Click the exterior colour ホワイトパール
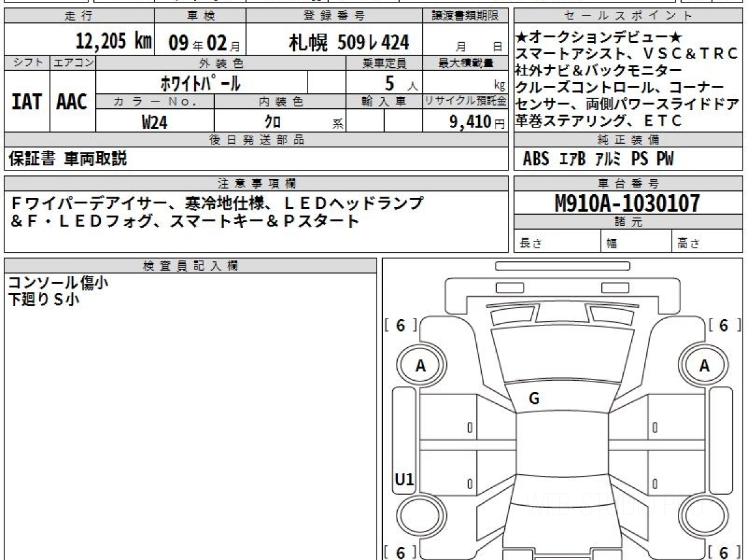 pyautogui.click(x=200, y=82)
